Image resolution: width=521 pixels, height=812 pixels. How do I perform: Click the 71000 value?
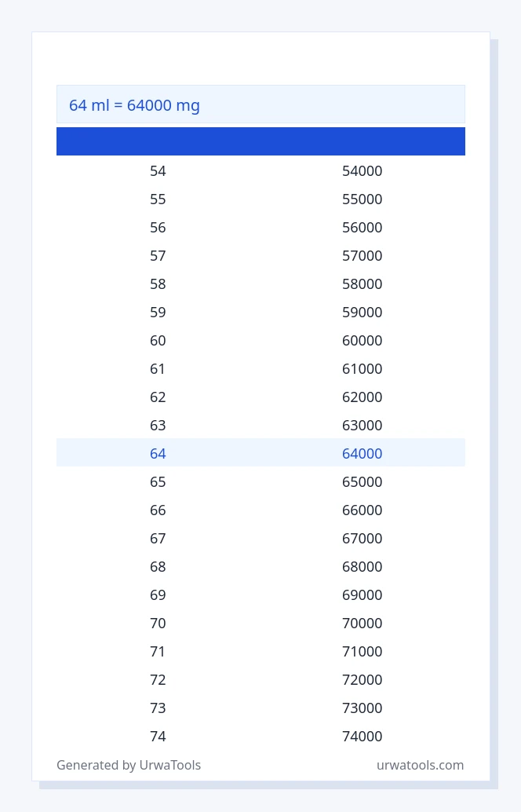pyautogui.click(x=363, y=652)
